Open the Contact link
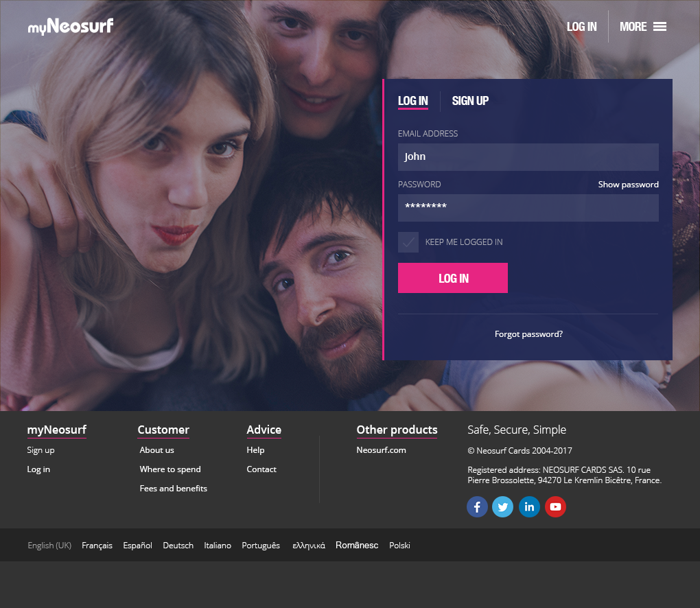This screenshot has height=608, width=700. click(x=261, y=469)
